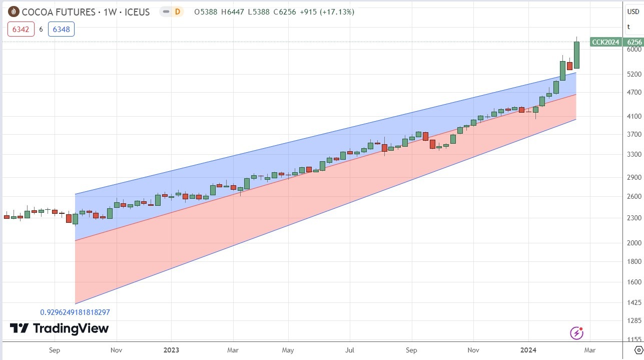Image resolution: width=644 pixels, height=360 pixels.
Task: Click the Nov label before 2023 on the time axis
Action: [116, 350]
